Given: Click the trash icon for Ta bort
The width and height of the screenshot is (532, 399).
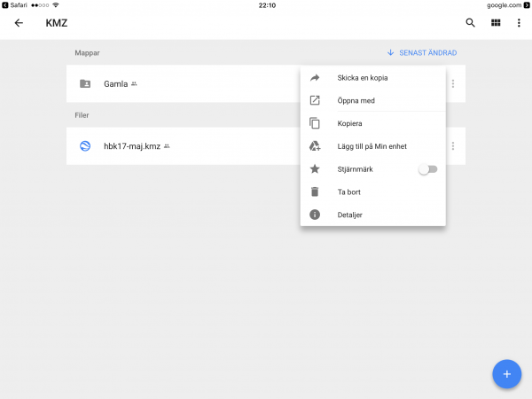Looking at the screenshot, I should click(314, 192).
